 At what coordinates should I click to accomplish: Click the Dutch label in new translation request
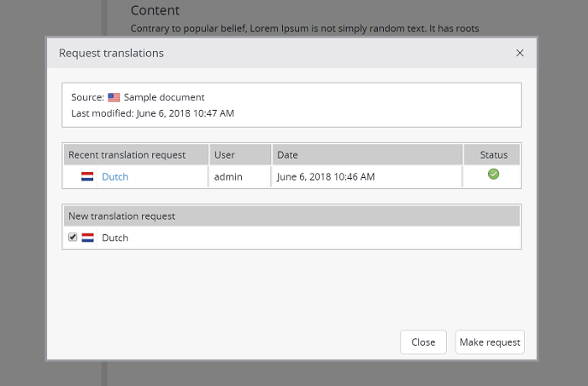[115, 237]
